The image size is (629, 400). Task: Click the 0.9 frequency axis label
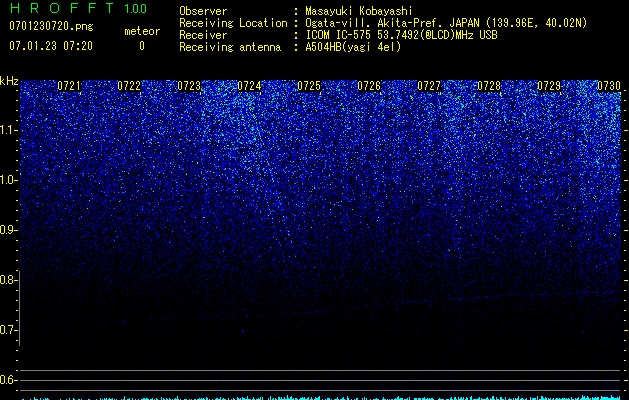pos(8,230)
